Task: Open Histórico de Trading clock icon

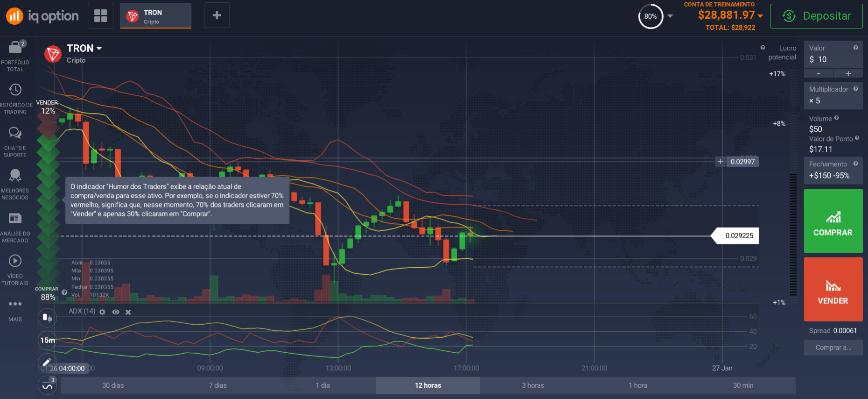Action: pyautogui.click(x=15, y=90)
